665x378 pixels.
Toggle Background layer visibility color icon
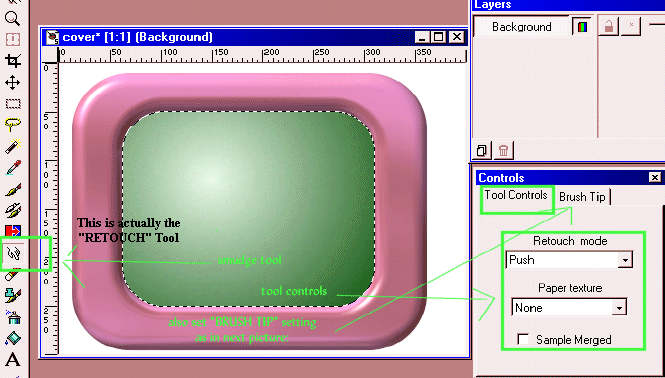(x=582, y=27)
